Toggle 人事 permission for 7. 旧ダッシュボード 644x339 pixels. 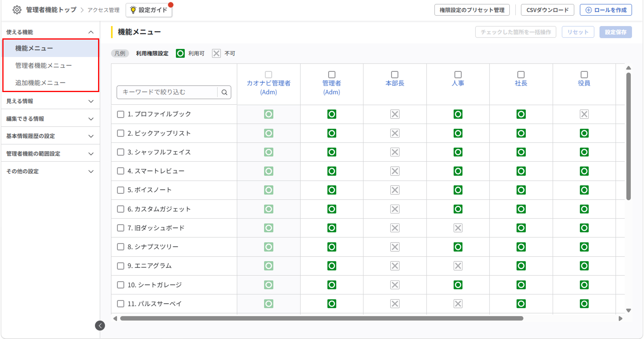[x=458, y=228]
